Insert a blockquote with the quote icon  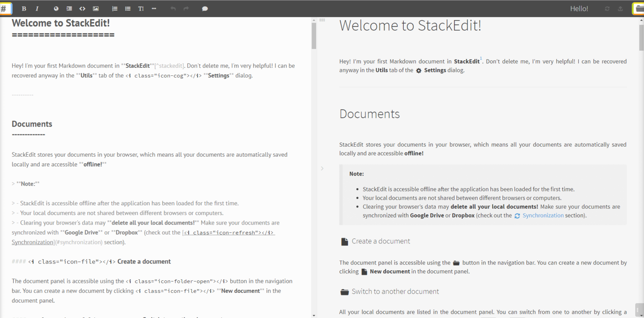point(69,8)
